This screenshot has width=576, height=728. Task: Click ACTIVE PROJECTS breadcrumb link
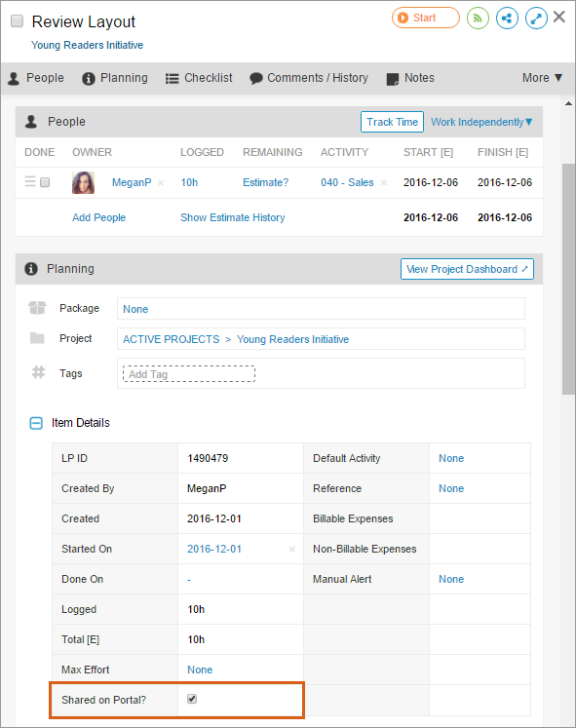click(x=171, y=339)
